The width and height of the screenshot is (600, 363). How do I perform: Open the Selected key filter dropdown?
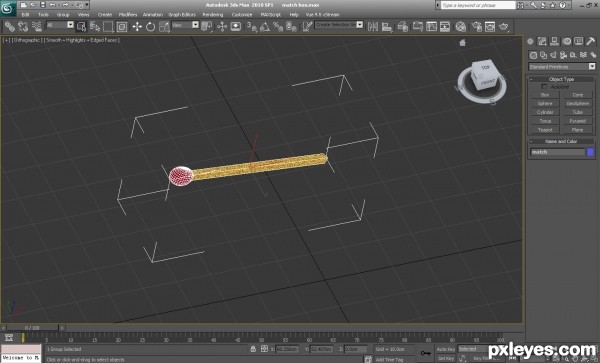tap(474, 349)
